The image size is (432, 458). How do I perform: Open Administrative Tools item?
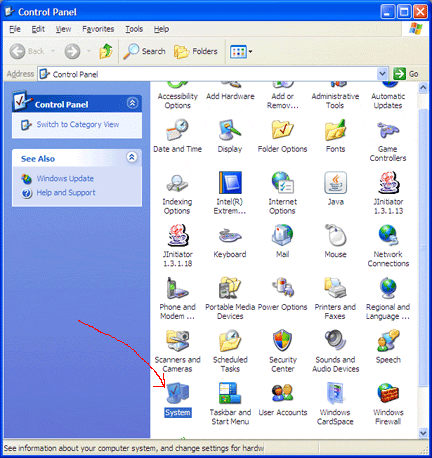pyautogui.click(x=335, y=96)
